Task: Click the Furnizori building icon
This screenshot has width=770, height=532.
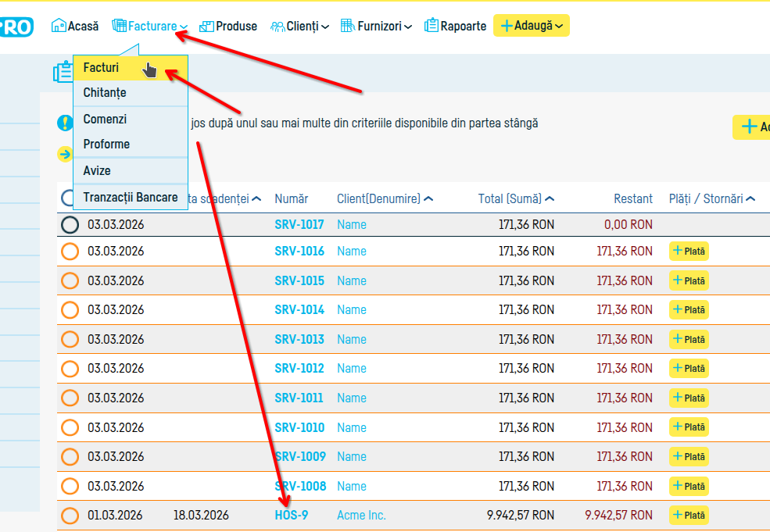Action: pos(348,26)
